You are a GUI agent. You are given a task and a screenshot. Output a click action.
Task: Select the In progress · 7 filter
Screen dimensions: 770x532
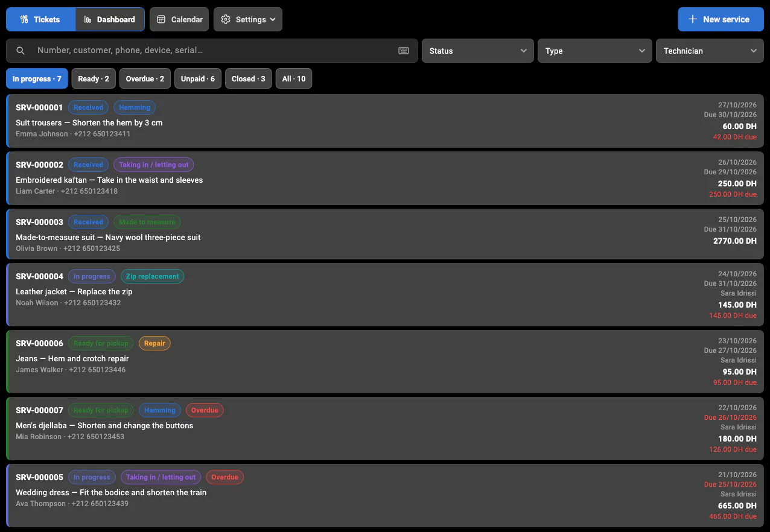(37, 78)
